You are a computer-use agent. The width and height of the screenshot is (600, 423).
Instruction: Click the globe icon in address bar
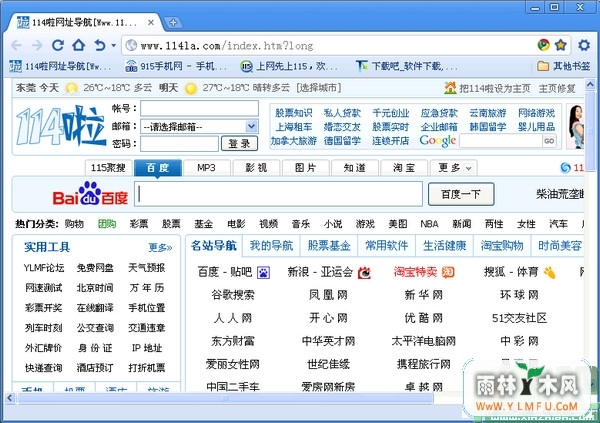(131, 46)
